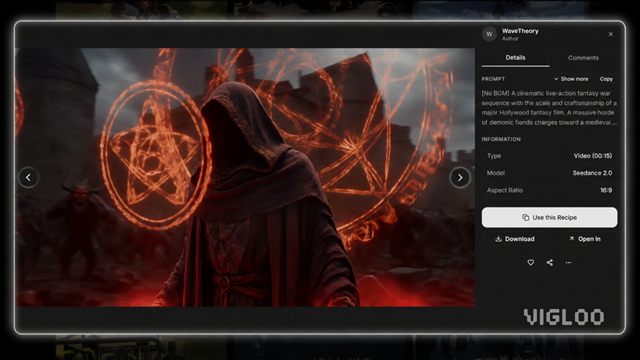Select the Details tab

tap(516, 58)
